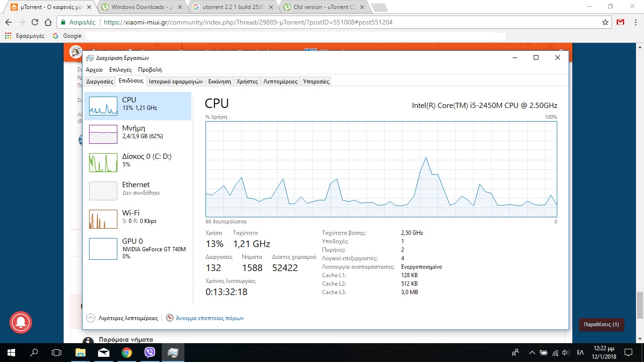Open Viber from the taskbar
Image resolution: width=644 pixels, height=362 pixels.
150,352
